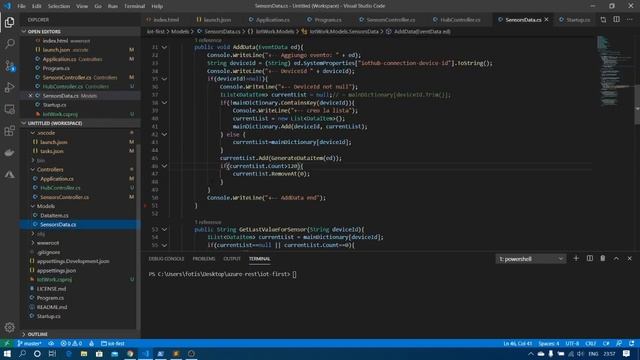The width and height of the screenshot is (640, 360).
Task: Open the Terminal menu
Action: (134, 6)
